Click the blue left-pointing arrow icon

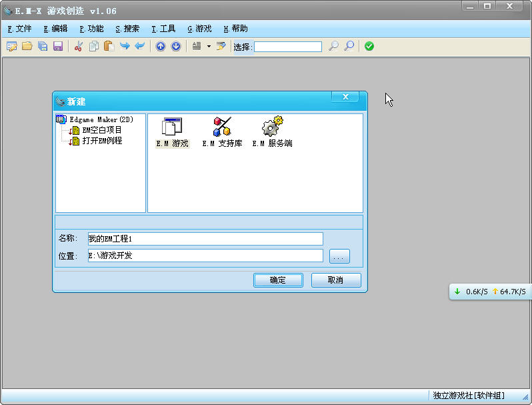[x=140, y=46]
